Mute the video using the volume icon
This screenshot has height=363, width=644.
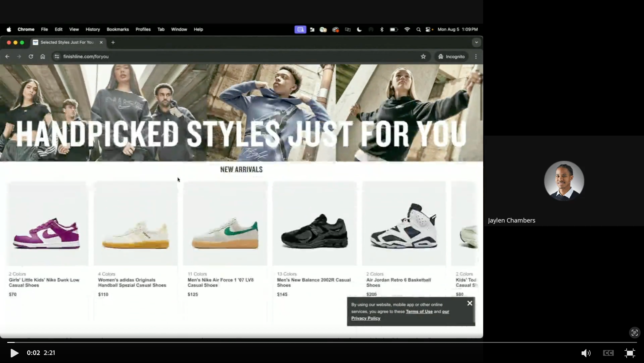click(586, 353)
